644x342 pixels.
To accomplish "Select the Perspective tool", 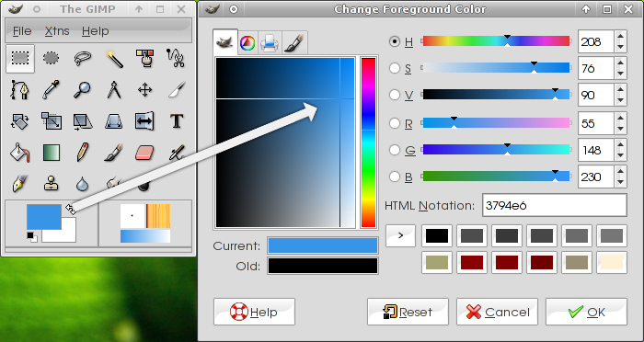I will click(114, 121).
